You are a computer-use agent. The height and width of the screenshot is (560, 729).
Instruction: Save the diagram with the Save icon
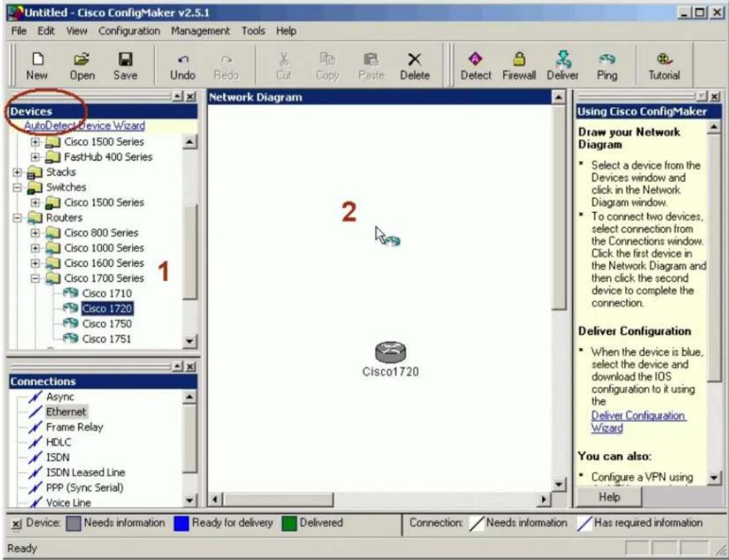(x=125, y=66)
